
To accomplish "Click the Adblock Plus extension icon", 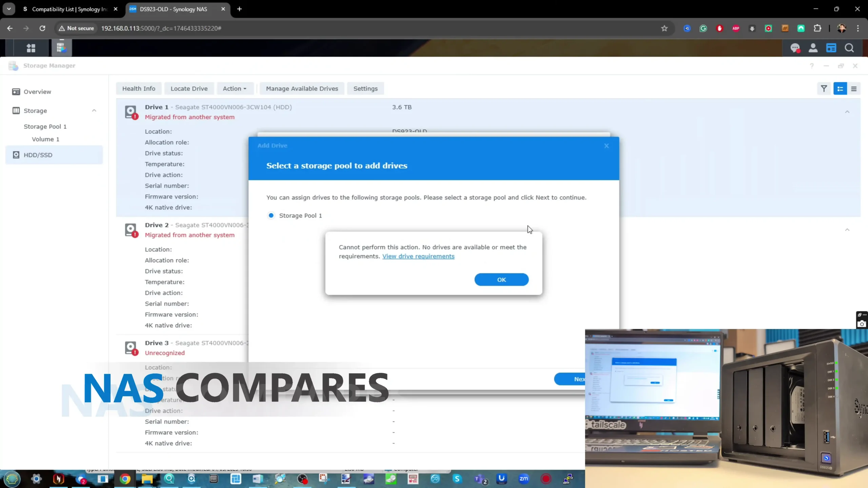I will coord(736,28).
